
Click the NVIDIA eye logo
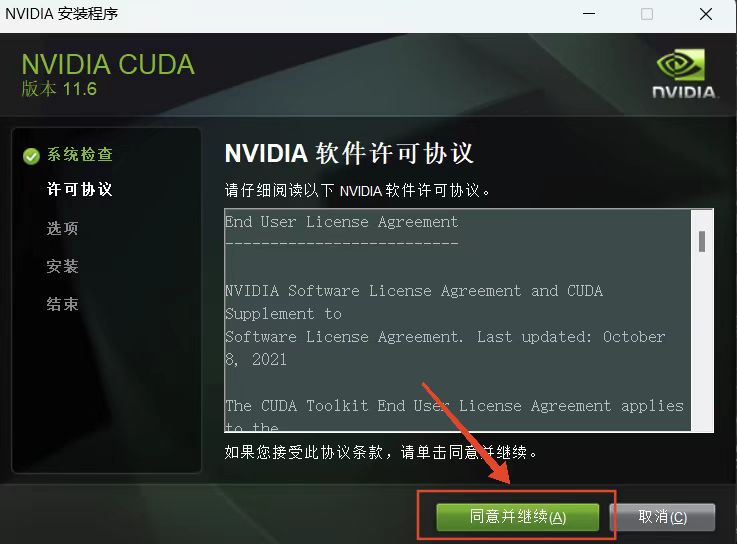point(681,64)
